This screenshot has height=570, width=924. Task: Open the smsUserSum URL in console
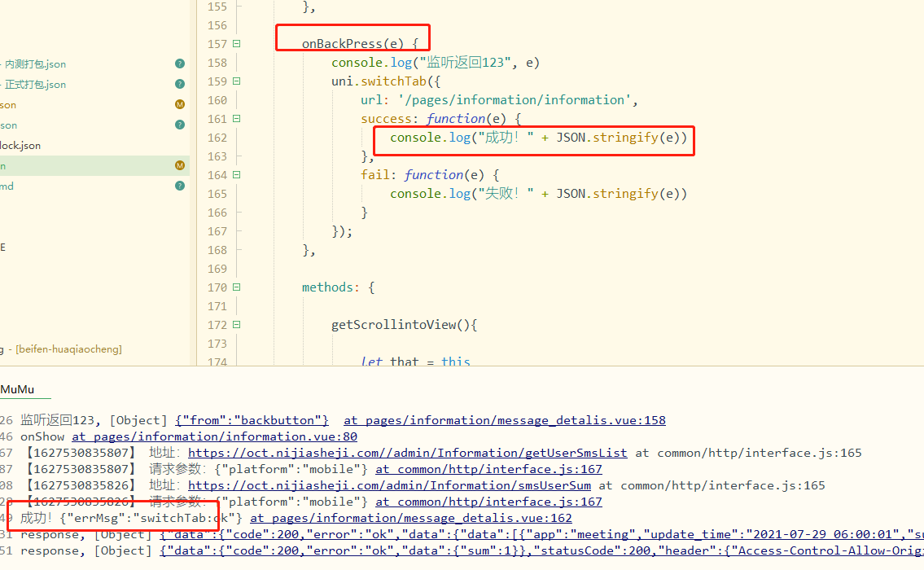[389, 485]
